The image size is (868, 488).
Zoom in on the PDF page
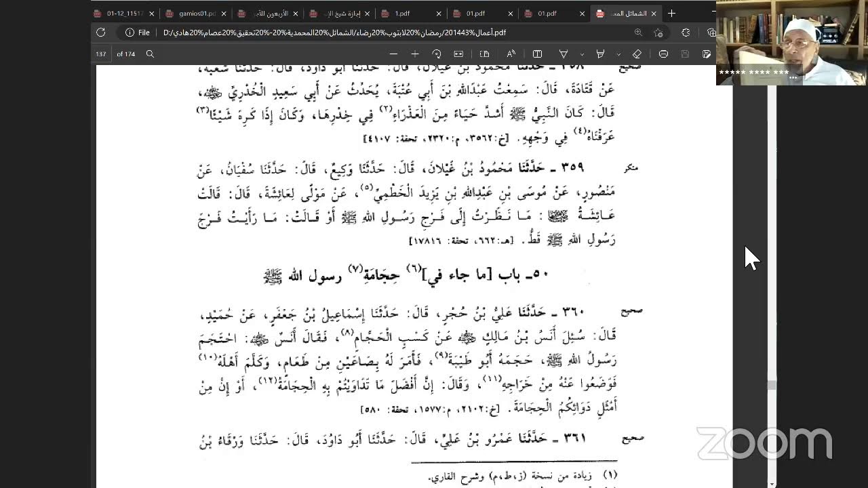pyautogui.click(x=415, y=54)
